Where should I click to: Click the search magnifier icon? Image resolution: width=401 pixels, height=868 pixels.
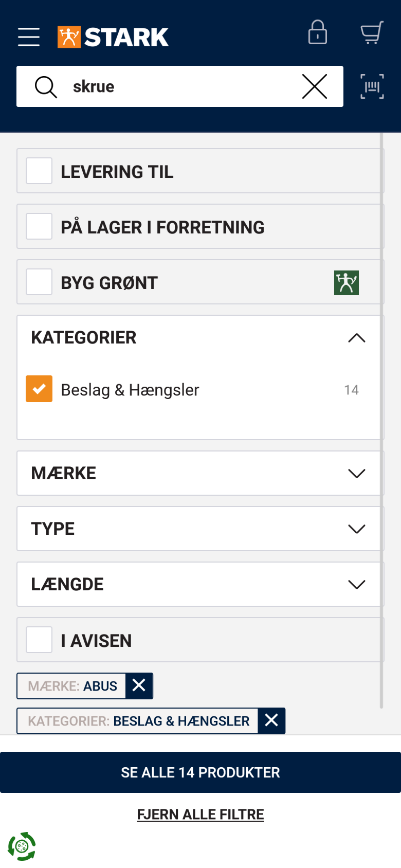[x=46, y=86]
